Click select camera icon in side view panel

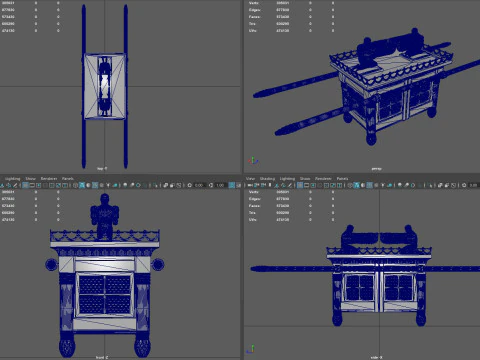(x=250, y=185)
